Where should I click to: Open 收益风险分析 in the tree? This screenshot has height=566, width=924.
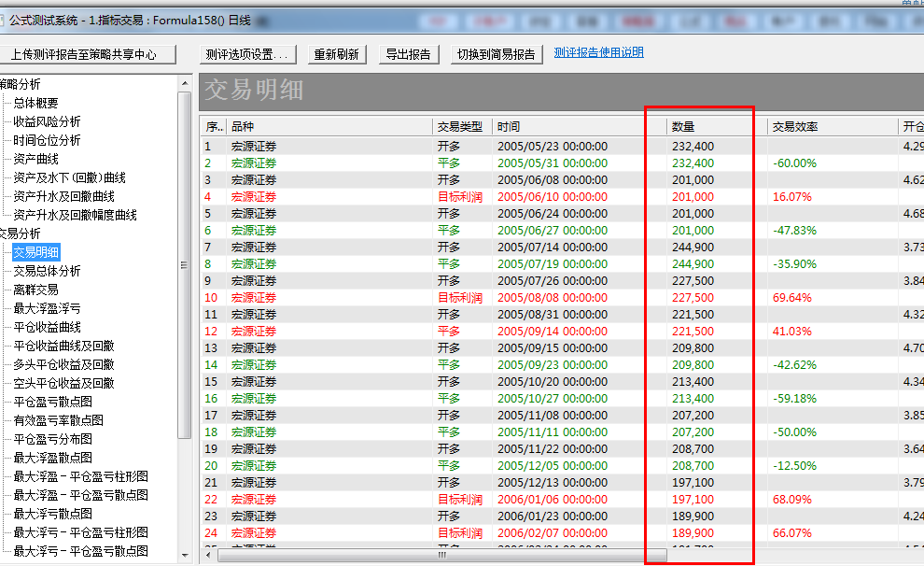coord(47,121)
